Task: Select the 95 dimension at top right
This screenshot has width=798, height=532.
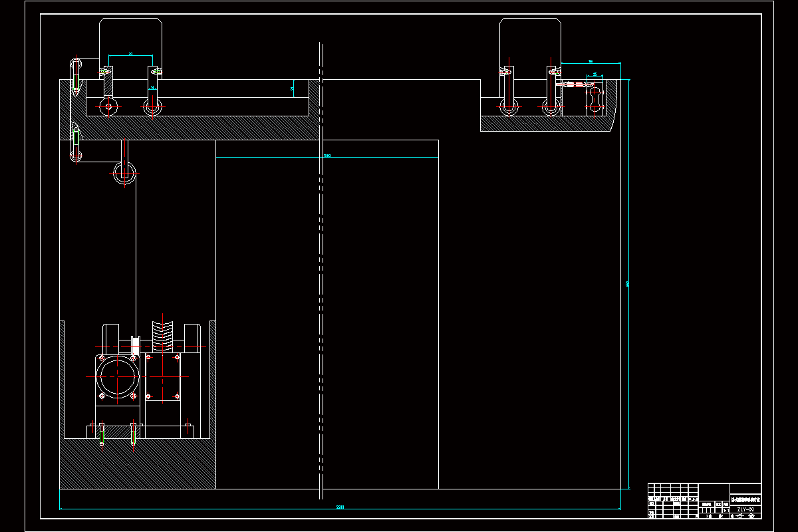Action: [x=591, y=61]
